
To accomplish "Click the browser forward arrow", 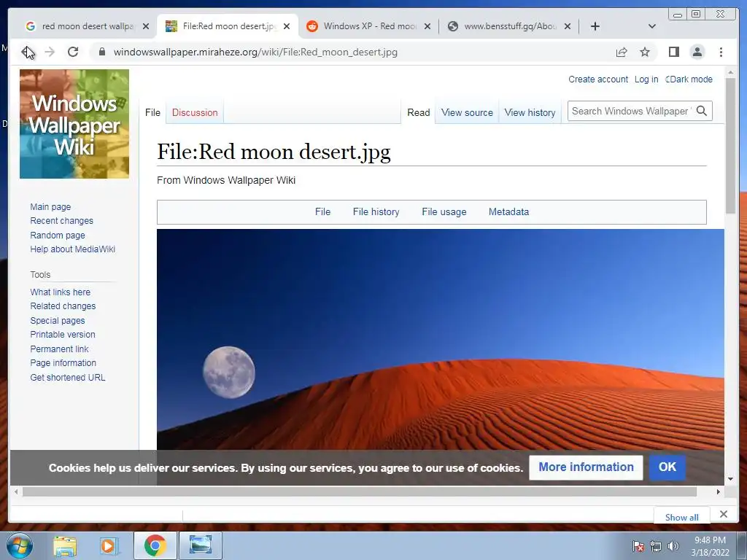I will [x=50, y=52].
